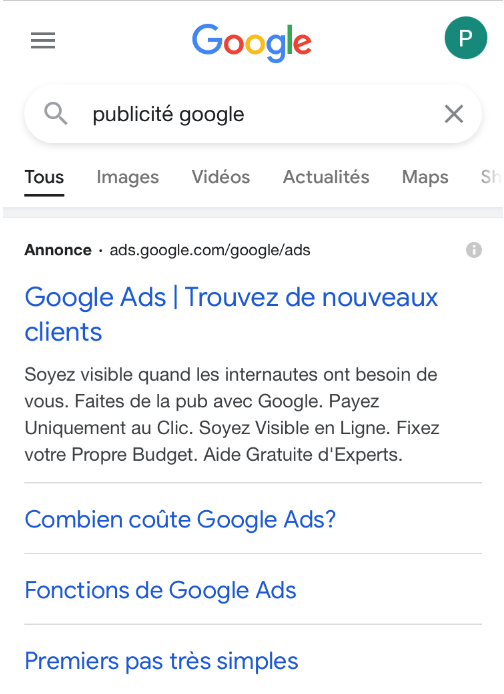
Task: Open 'Premiers pas très simples' sitelink
Action: tap(161, 661)
